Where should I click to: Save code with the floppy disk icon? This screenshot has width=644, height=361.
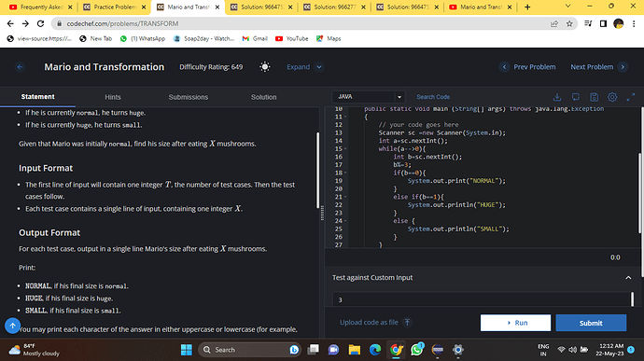pos(594,97)
